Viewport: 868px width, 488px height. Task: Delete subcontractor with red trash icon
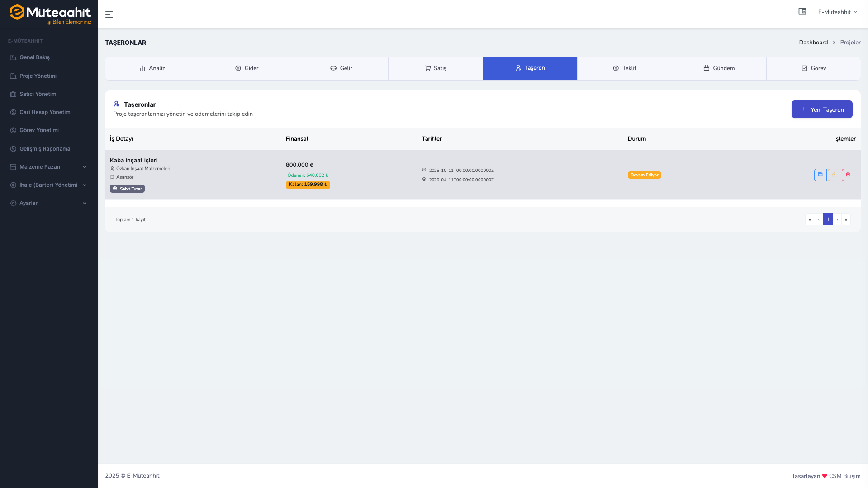[848, 175]
